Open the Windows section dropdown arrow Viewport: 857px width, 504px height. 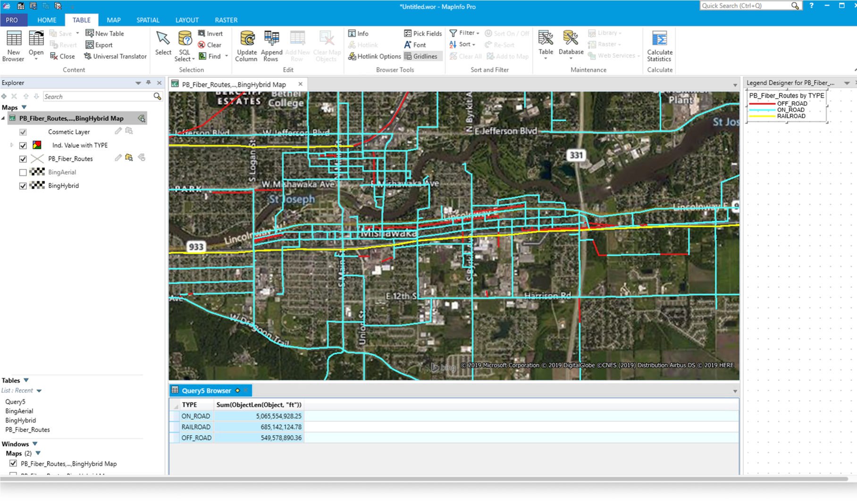35,444
